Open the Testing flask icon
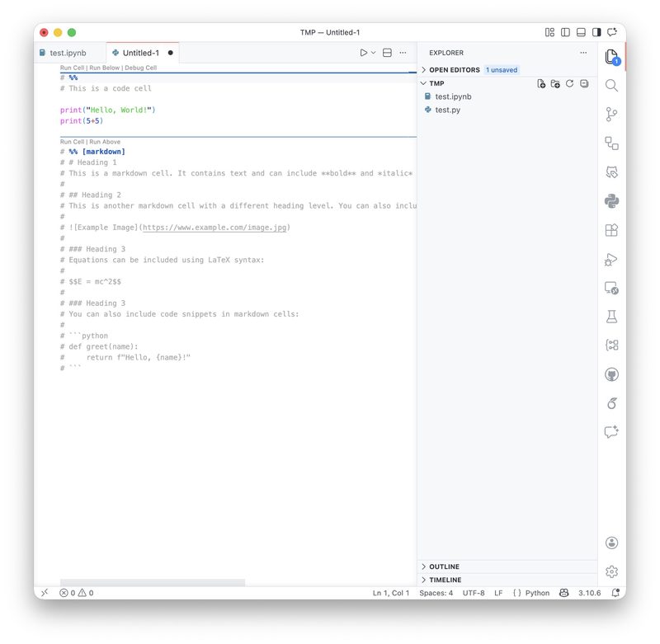Image resolution: width=660 pixels, height=644 pixels. tap(611, 317)
